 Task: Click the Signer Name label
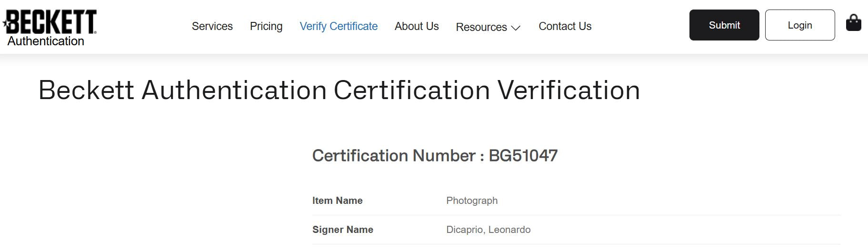[343, 230]
